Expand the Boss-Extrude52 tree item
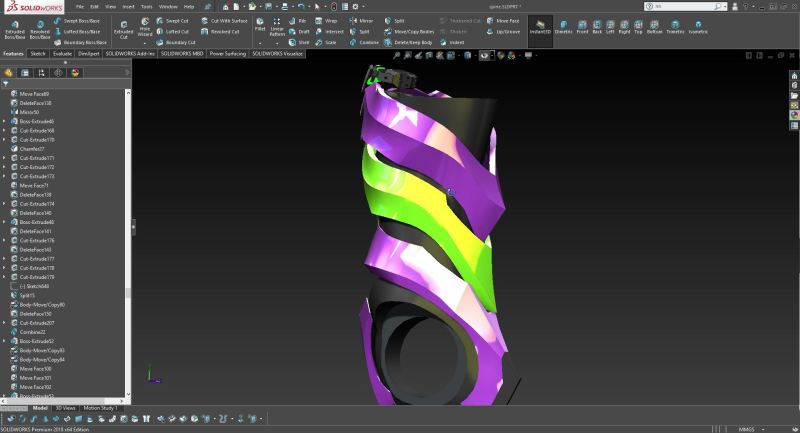 pyautogui.click(x=5, y=341)
